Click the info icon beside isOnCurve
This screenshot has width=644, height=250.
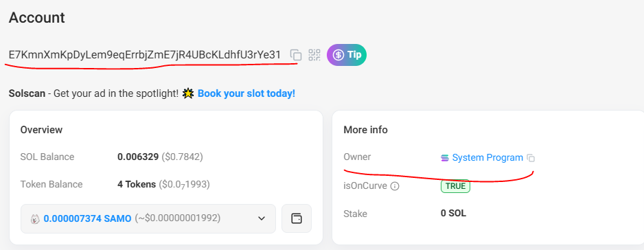pyautogui.click(x=395, y=186)
